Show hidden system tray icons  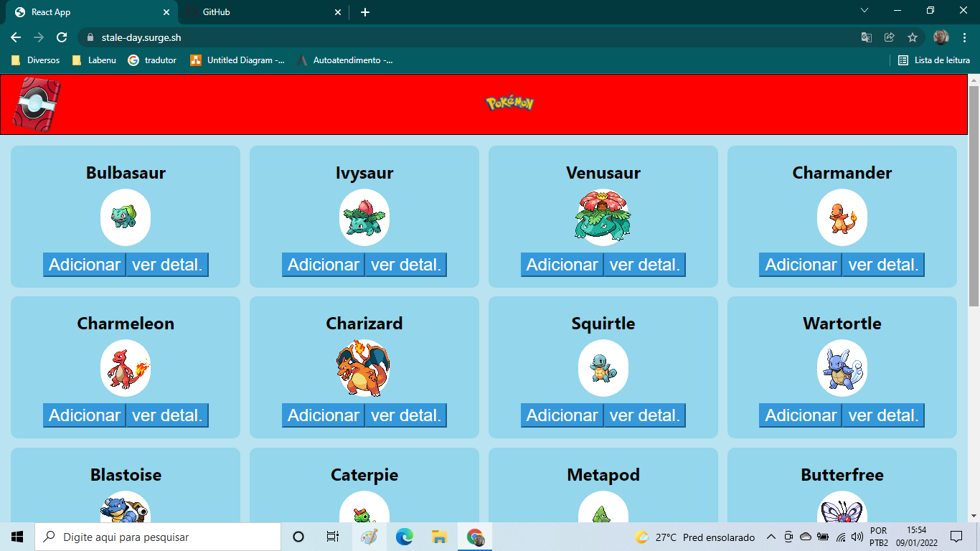click(x=771, y=537)
